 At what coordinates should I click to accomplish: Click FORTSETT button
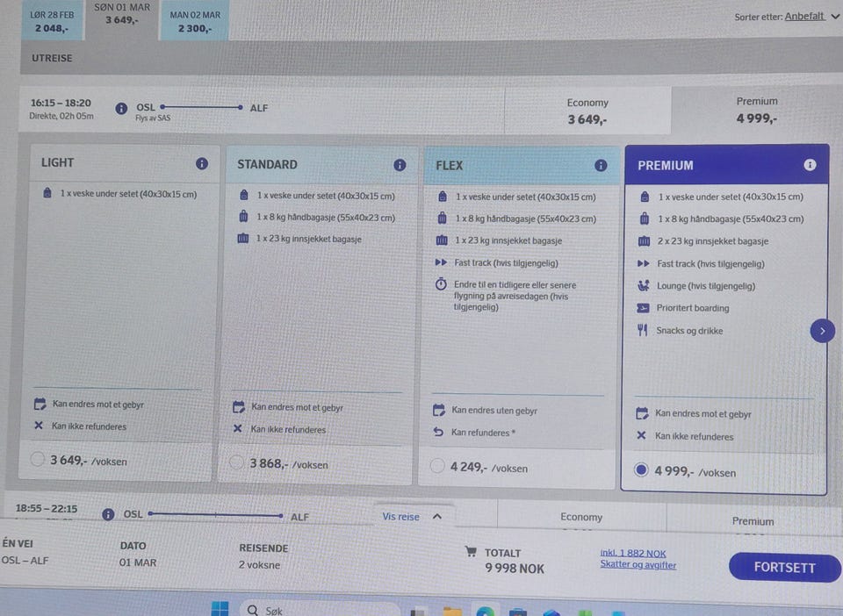click(x=784, y=567)
